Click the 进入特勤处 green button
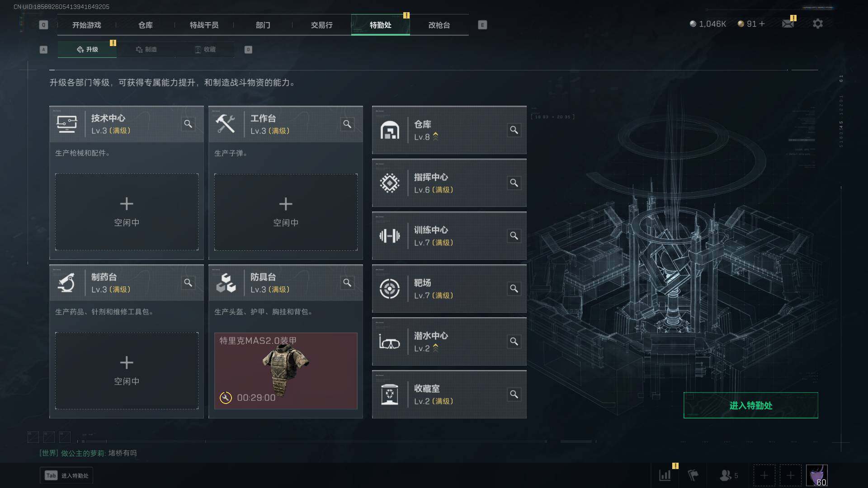 (750, 405)
